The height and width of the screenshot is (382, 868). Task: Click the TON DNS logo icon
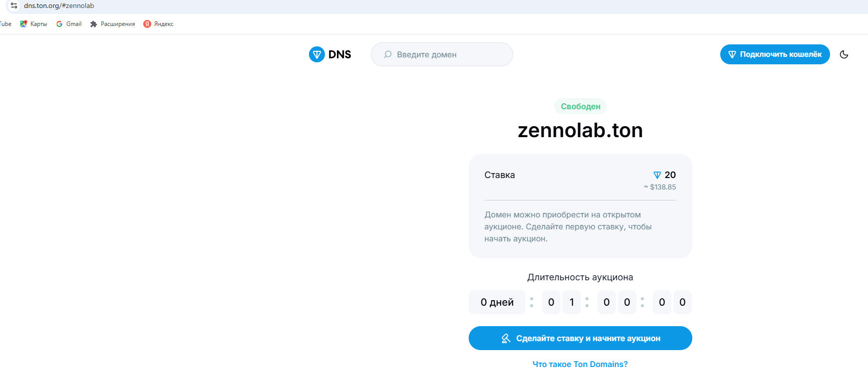point(317,54)
